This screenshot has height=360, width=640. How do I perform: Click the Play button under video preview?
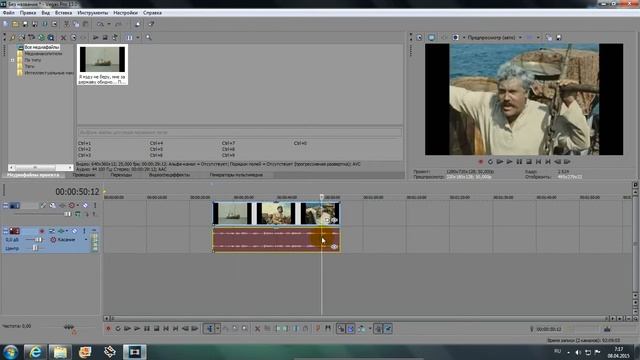(x=509, y=162)
